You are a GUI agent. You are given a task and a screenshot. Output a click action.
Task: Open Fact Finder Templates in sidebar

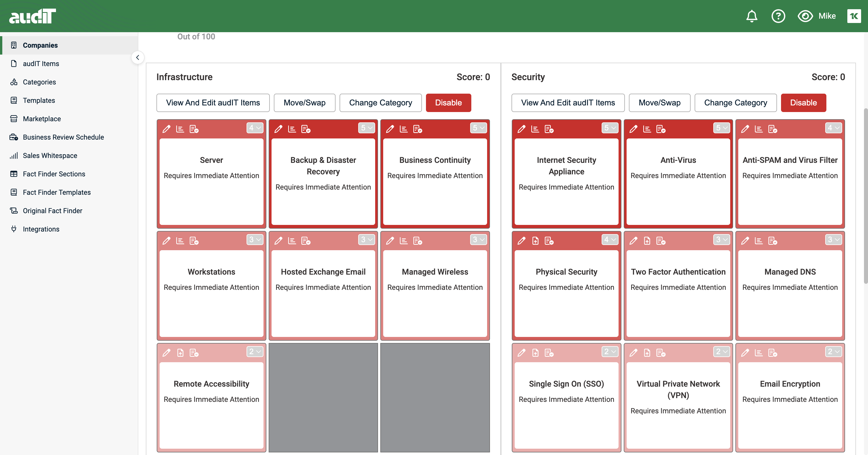pyautogui.click(x=69, y=192)
